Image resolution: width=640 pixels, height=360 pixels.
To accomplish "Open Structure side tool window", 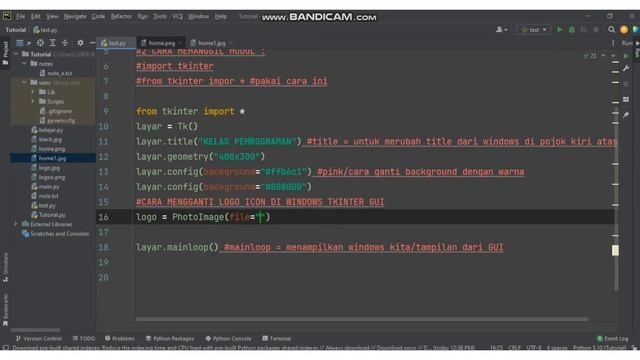I will 5,267.
